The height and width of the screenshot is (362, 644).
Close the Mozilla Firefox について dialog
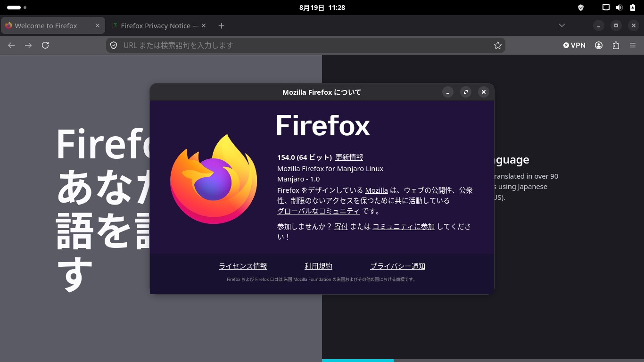tap(483, 92)
